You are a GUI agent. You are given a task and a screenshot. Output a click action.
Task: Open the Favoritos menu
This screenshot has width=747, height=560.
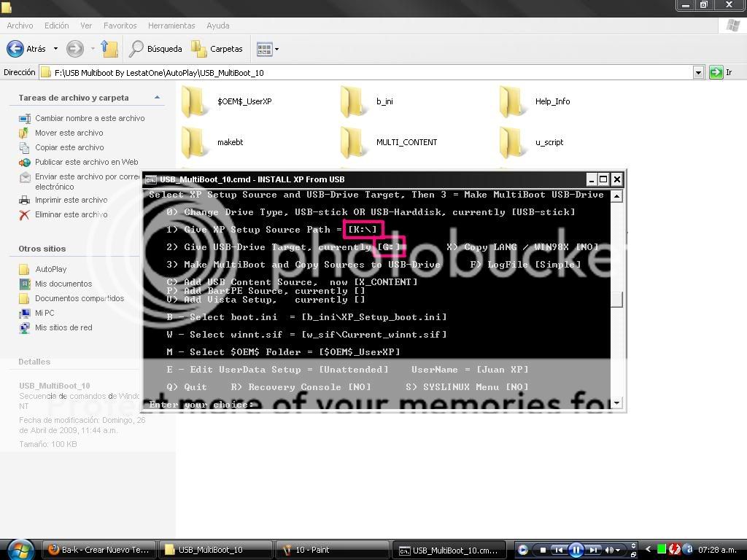(x=120, y=26)
